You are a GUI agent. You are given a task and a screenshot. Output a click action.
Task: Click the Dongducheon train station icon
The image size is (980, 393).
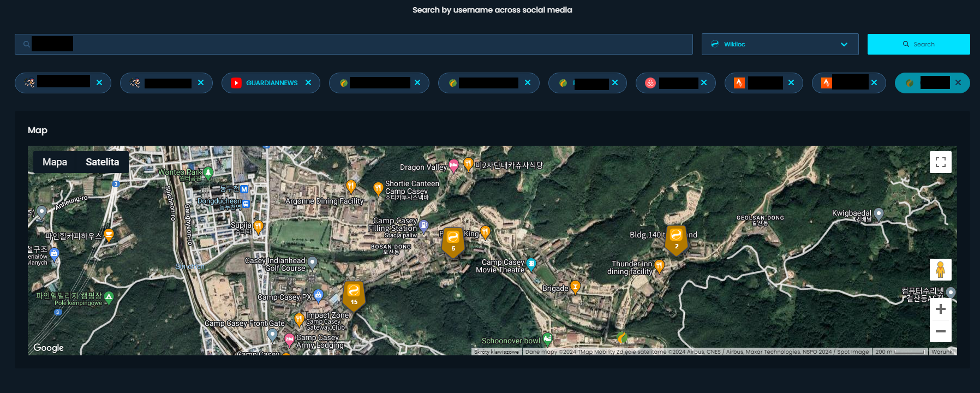pos(246,204)
